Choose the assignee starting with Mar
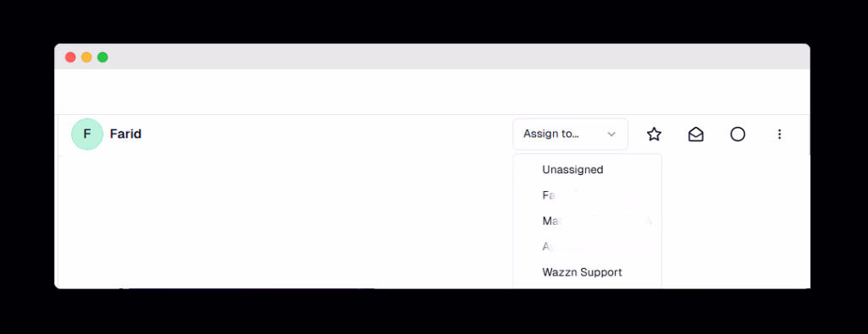The image size is (868, 334). [x=588, y=222]
